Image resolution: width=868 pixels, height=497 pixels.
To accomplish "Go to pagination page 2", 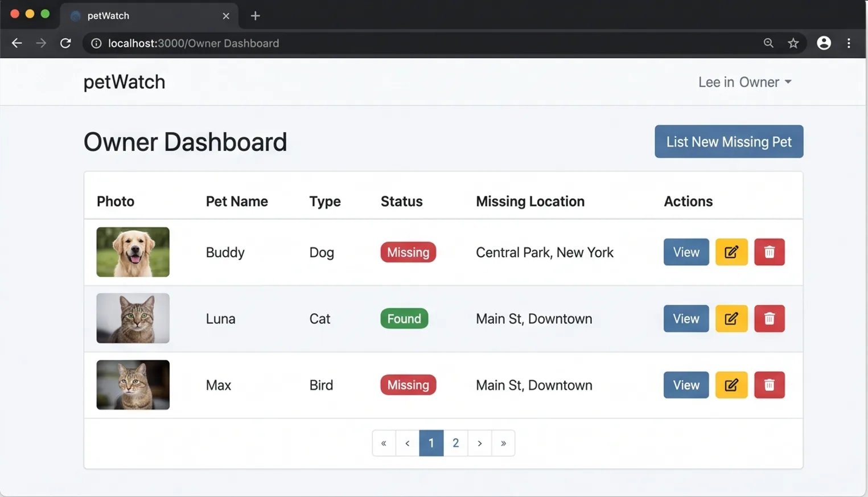I will coord(455,443).
